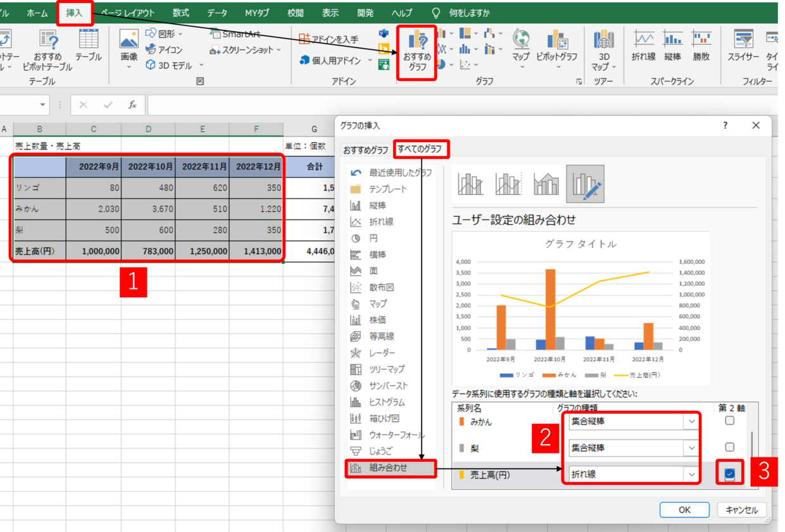Select the second combo chart subtype thumbnail
The height and width of the screenshot is (532, 785).
click(x=508, y=184)
